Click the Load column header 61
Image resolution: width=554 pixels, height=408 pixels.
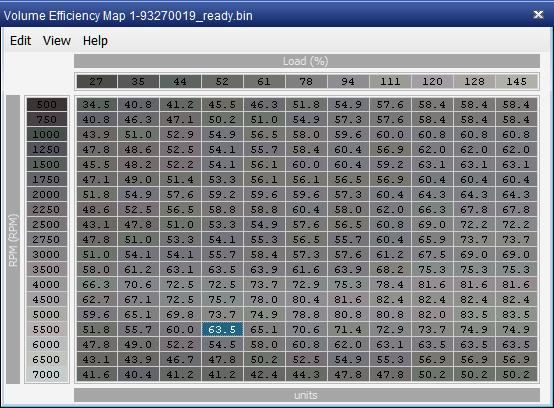264,82
